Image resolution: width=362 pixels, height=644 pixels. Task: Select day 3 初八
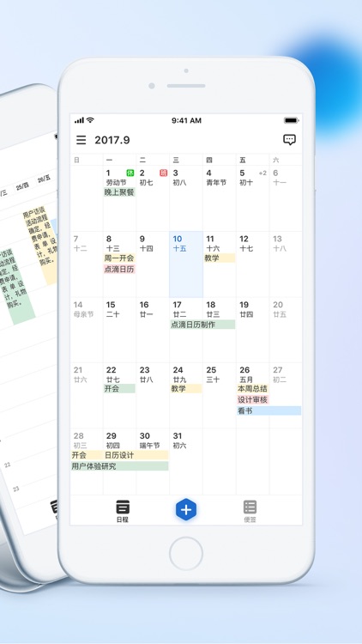[x=186, y=198]
